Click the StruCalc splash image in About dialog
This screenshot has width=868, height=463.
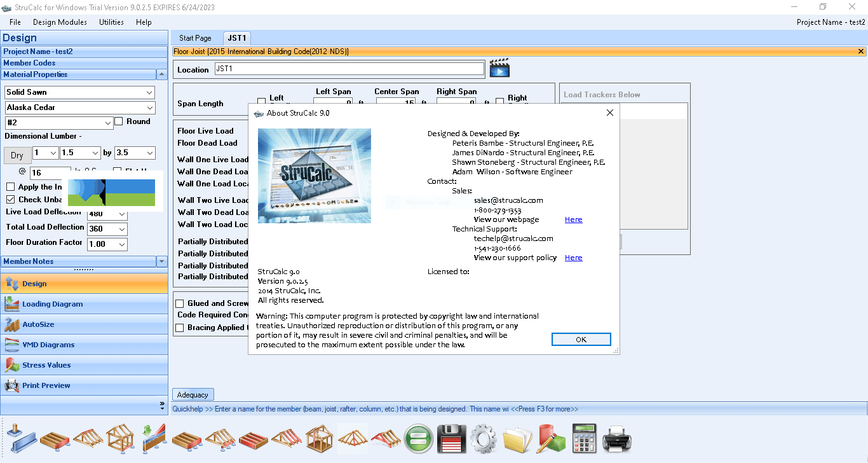(315, 176)
